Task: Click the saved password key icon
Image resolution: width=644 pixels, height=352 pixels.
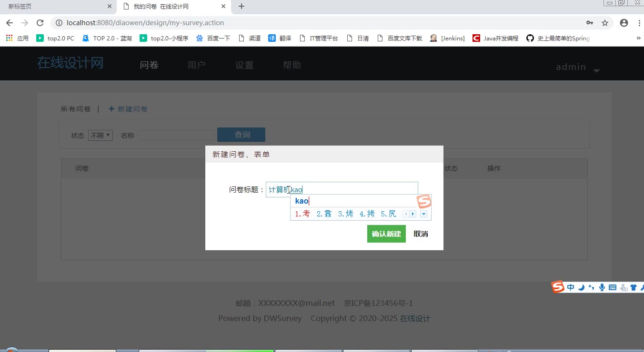Action: tap(590, 23)
